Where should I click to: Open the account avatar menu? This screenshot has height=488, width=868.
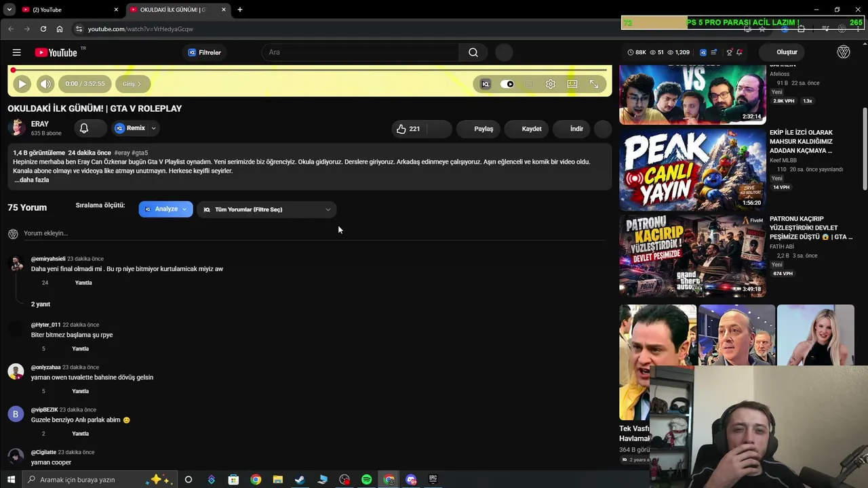coord(844,52)
